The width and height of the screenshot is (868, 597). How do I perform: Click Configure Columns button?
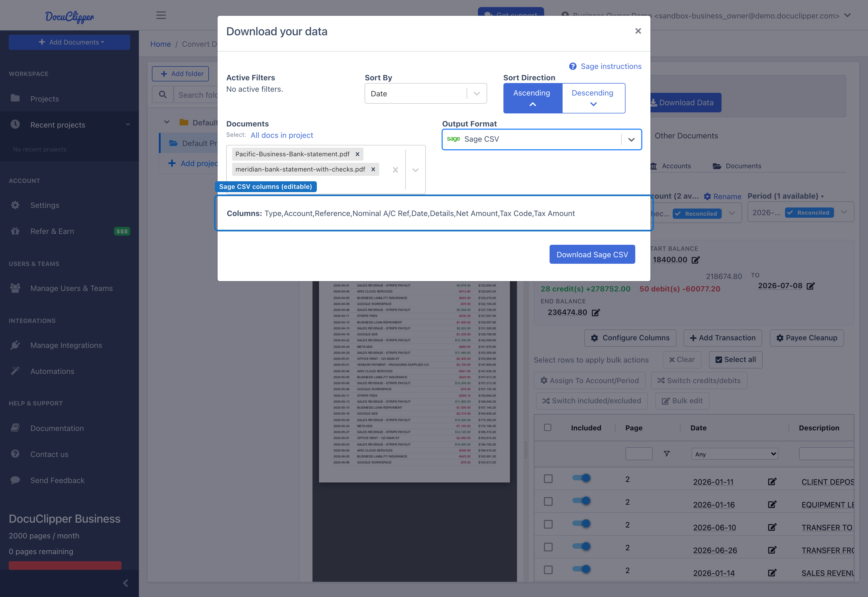tap(630, 338)
